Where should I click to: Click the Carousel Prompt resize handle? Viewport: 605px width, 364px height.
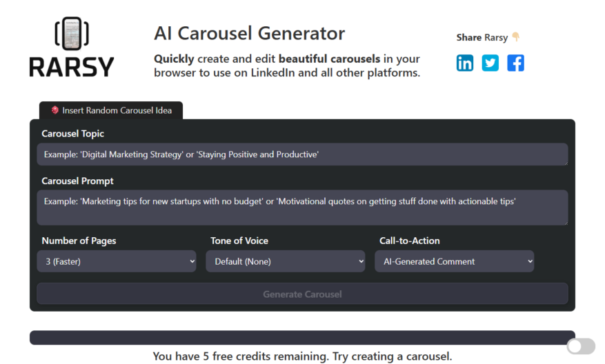pos(565,223)
